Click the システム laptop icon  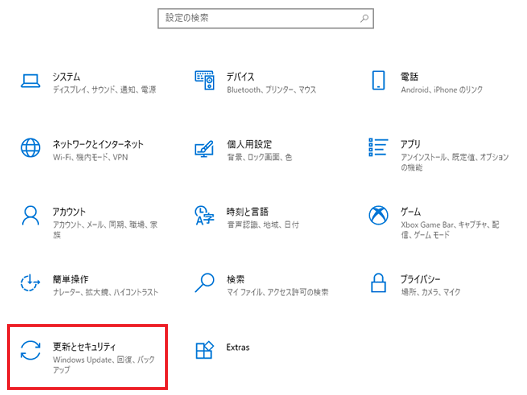pyautogui.click(x=31, y=81)
